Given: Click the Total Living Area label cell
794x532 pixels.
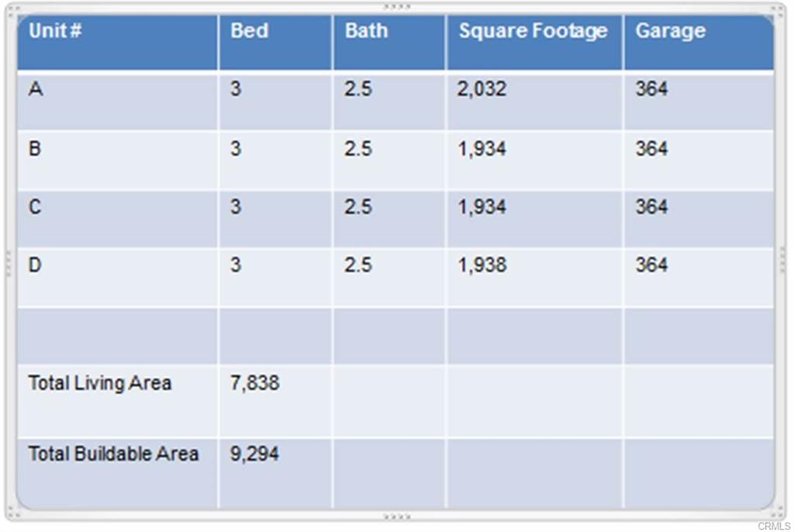Looking at the screenshot, I should [x=118, y=401].
